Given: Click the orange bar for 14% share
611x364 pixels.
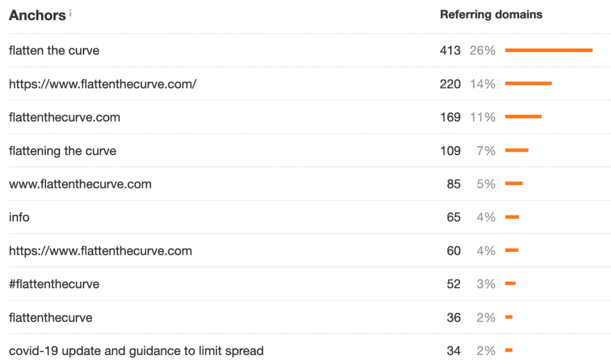Looking at the screenshot, I should click(x=528, y=84).
